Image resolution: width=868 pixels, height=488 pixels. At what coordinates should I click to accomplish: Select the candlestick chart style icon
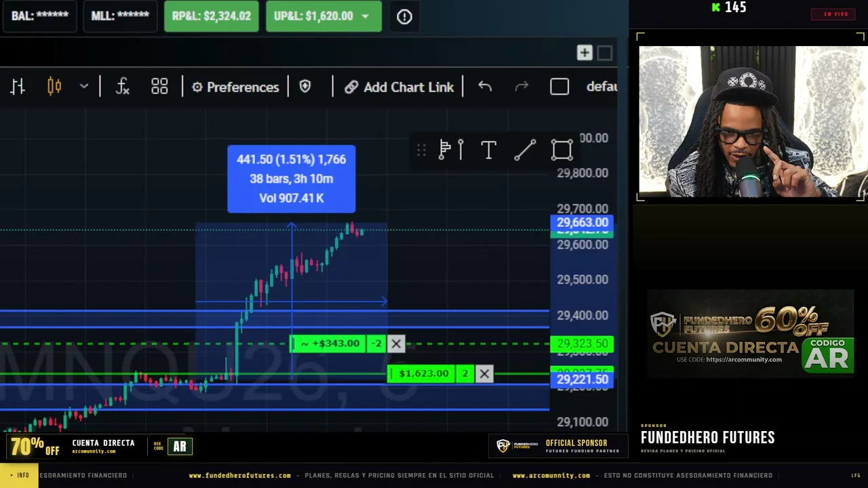click(54, 87)
